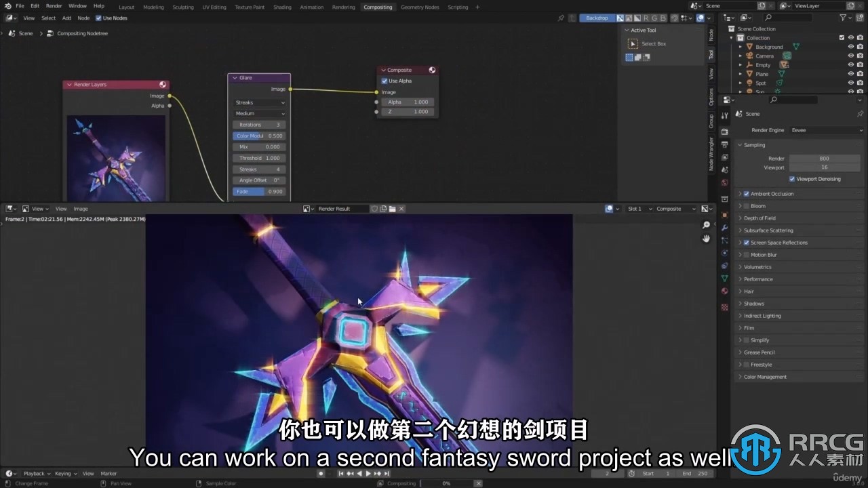Toggle the Viewport Denoising checkbox
Screen dimensions: 868x488
tap(792, 179)
